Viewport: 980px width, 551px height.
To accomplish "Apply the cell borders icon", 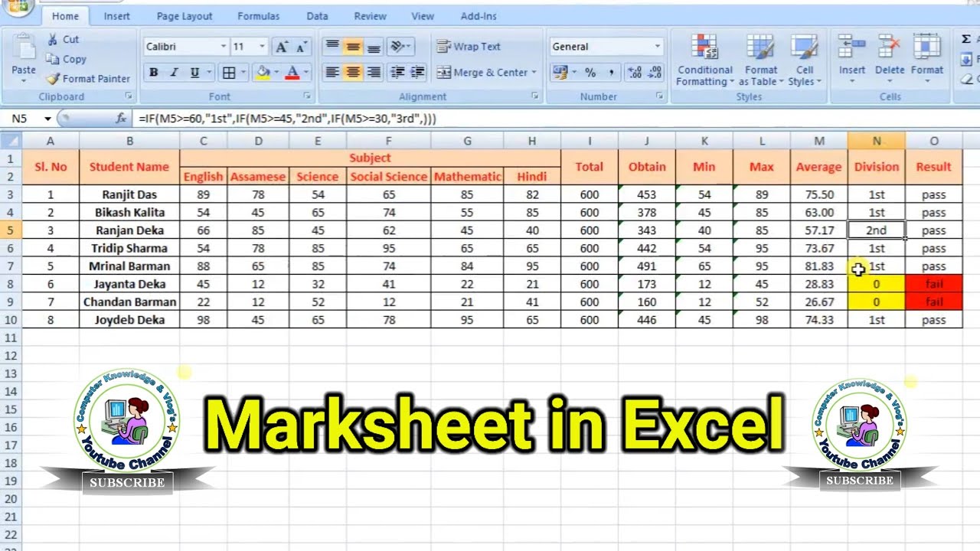I will pos(229,73).
